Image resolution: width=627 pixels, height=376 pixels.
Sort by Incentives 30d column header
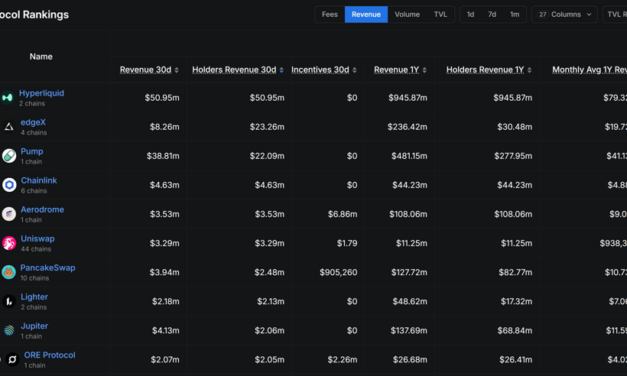[320, 70]
